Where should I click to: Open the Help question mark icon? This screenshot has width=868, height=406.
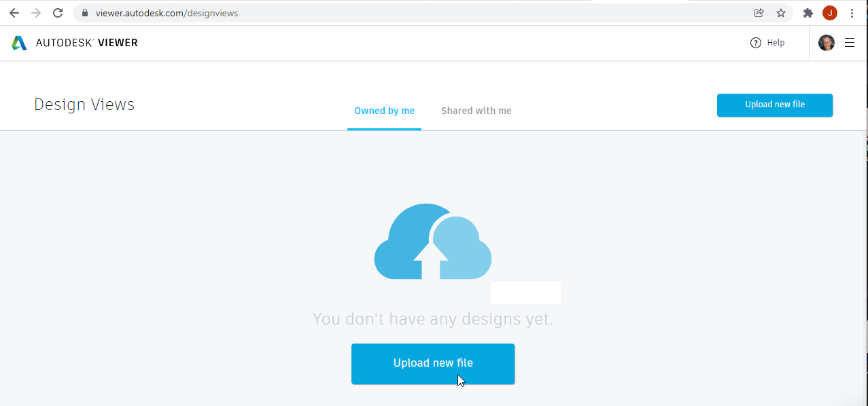(755, 42)
